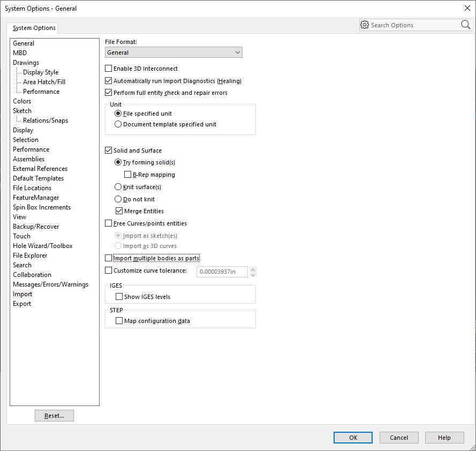This screenshot has height=451, width=476.
Task: Select the FeatureManager category
Action: pyautogui.click(x=36, y=198)
